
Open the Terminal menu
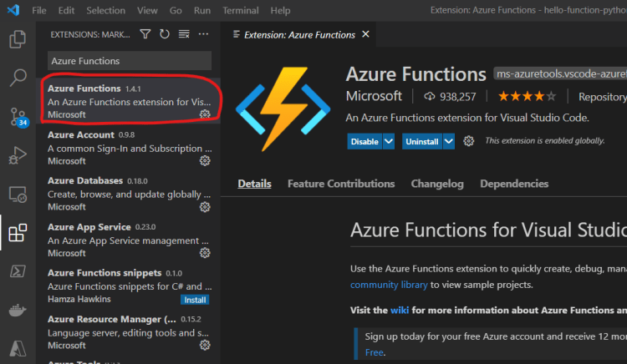(241, 10)
